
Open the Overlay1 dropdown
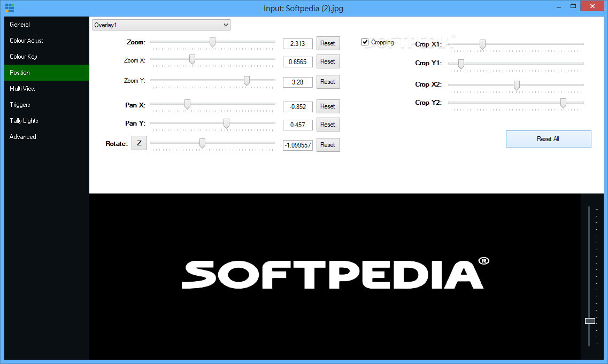point(161,25)
